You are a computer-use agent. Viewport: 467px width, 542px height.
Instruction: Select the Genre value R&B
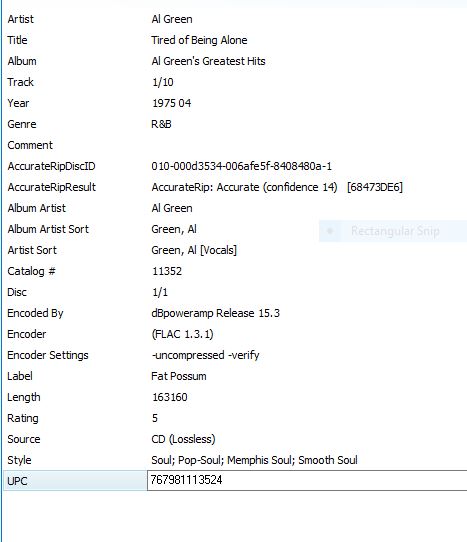coord(161,124)
